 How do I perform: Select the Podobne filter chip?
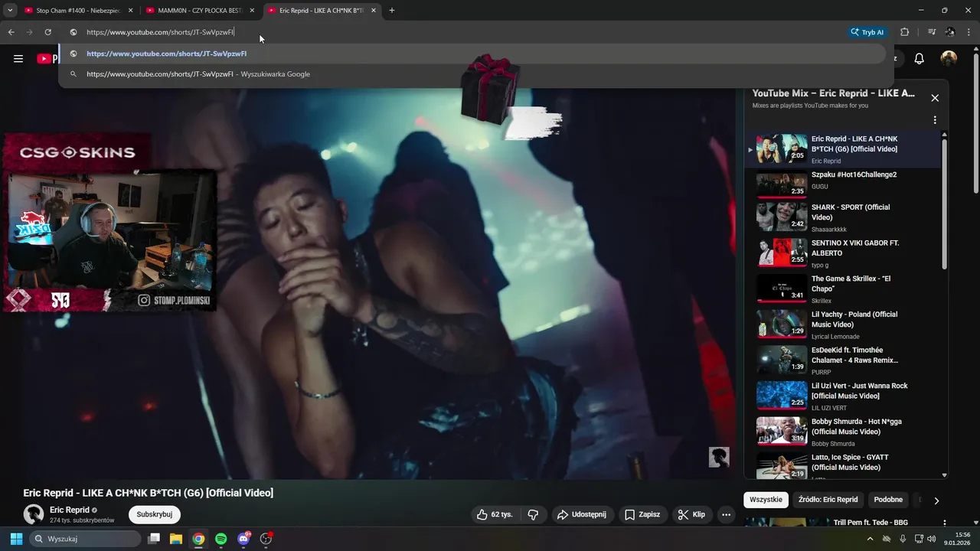click(888, 500)
